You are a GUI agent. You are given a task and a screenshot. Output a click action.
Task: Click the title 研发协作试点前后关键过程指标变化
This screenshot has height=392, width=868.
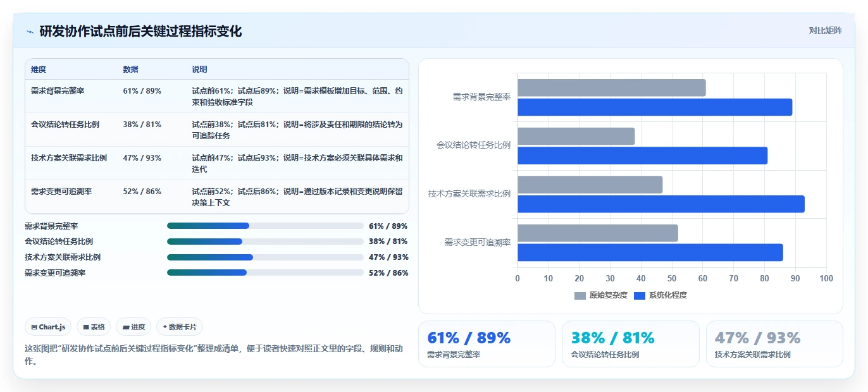[x=140, y=31]
